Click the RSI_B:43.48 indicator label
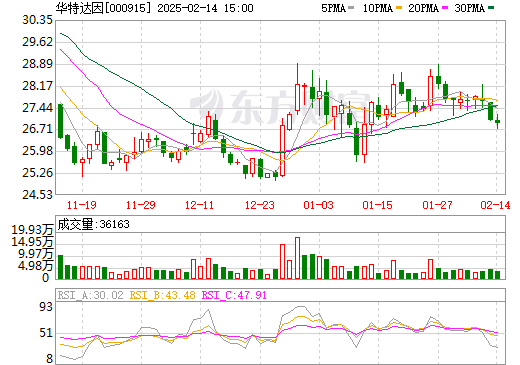Viewport: 520px width, 365px height. click(x=162, y=295)
